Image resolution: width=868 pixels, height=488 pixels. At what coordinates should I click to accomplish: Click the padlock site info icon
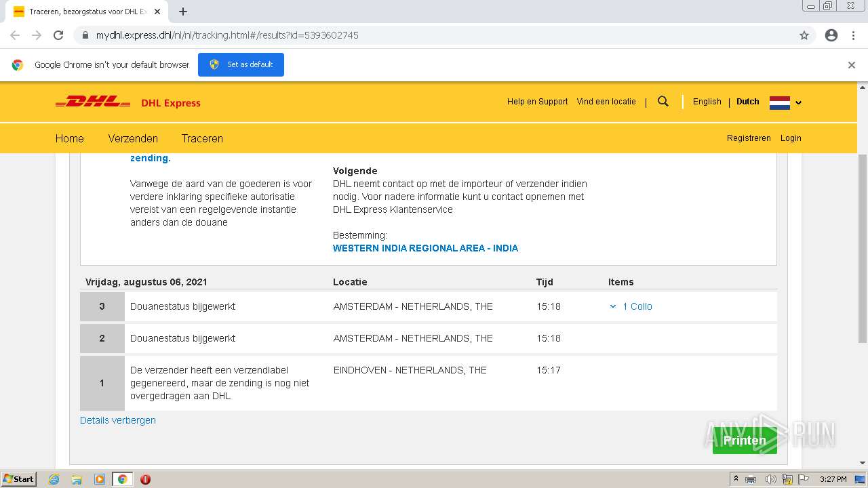85,35
